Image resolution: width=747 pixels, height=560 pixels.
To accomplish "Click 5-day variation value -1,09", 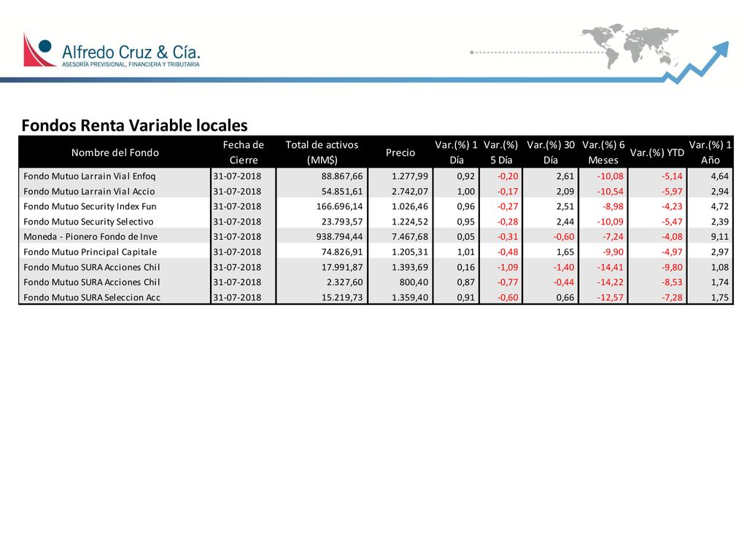I will tap(508, 267).
